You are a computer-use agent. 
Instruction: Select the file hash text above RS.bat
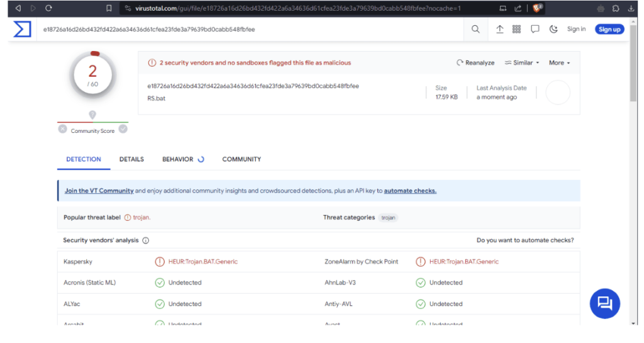(253, 86)
